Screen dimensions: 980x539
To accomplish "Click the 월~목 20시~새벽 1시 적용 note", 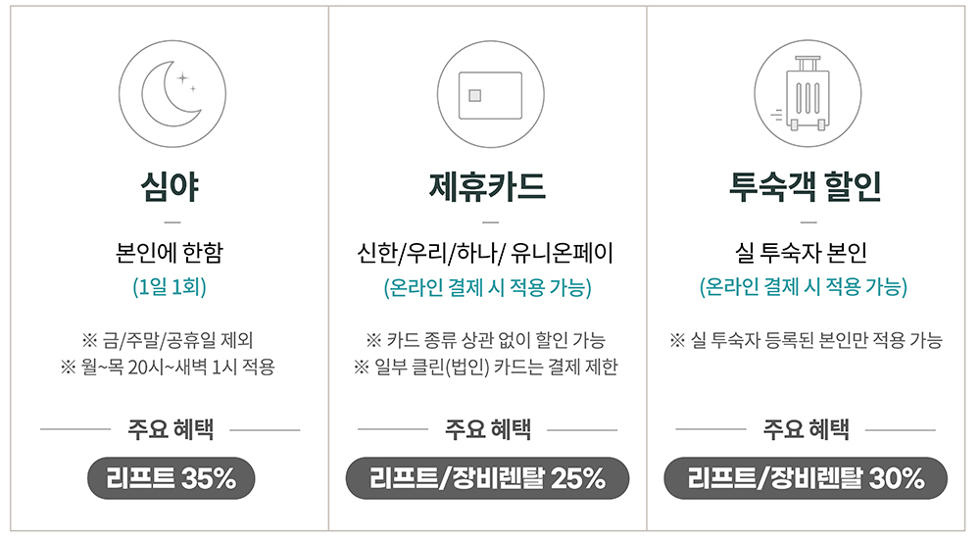I will click(170, 367).
